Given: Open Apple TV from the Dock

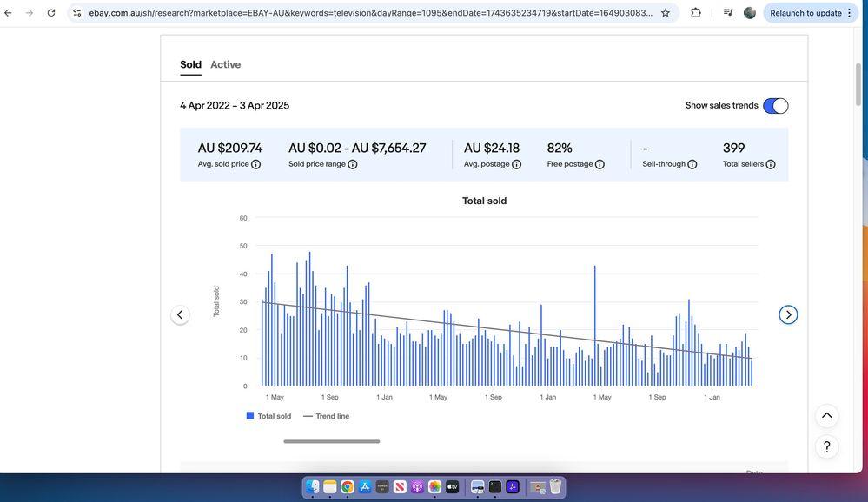Looking at the screenshot, I should click(453, 487).
